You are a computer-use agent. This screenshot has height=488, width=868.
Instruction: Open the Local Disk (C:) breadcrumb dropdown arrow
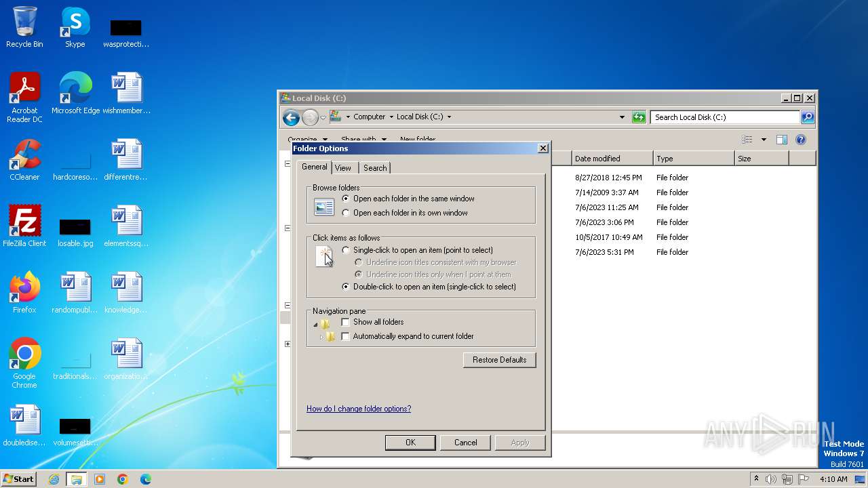[449, 117]
